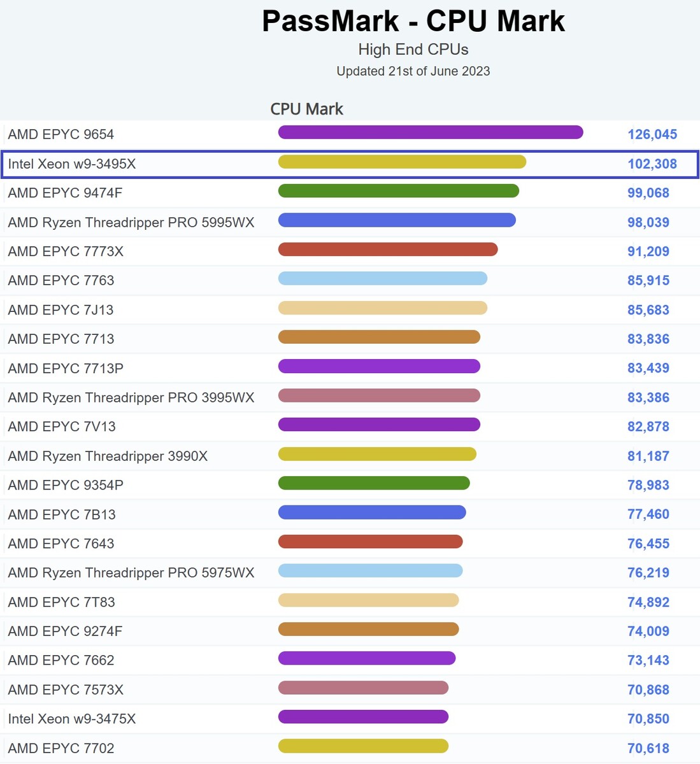The width and height of the screenshot is (700, 764).
Task: Click the AMD EPYC 7573X name
Action: (x=66, y=690)
